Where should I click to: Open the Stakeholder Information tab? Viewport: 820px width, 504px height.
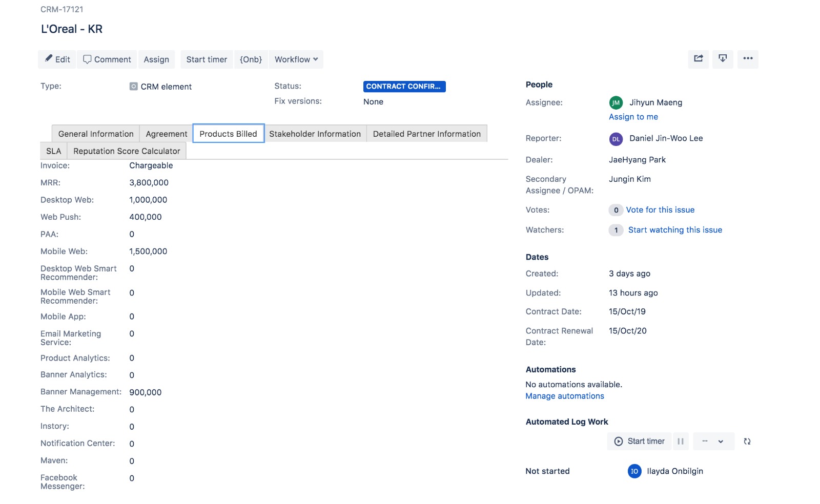(315, 134)
